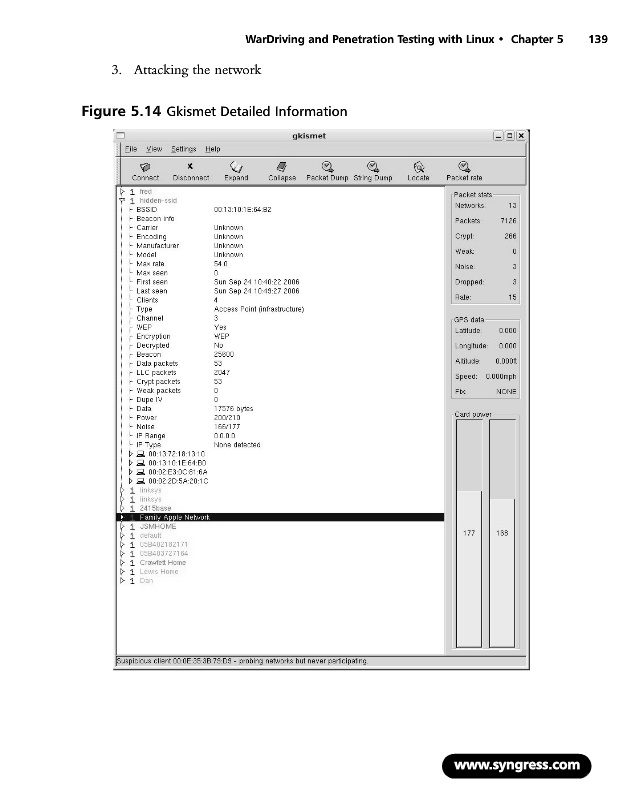Screen dimensions: 620x800
Task: Select the Crawford Home network
Action: (162, 562)
